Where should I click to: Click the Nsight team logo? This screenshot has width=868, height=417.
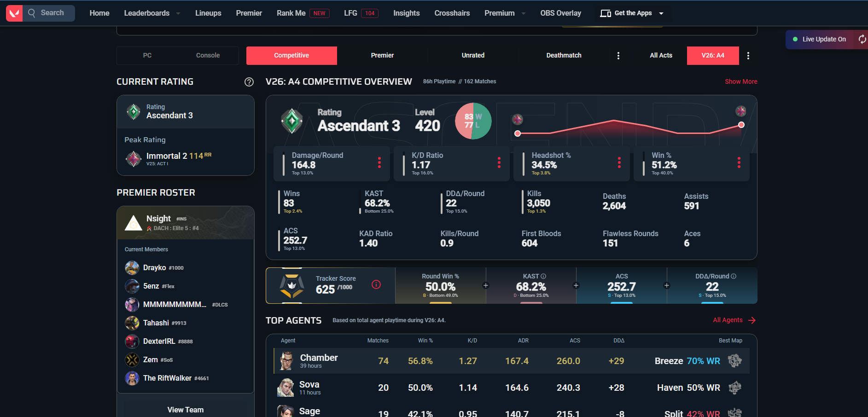coord(134,223)
